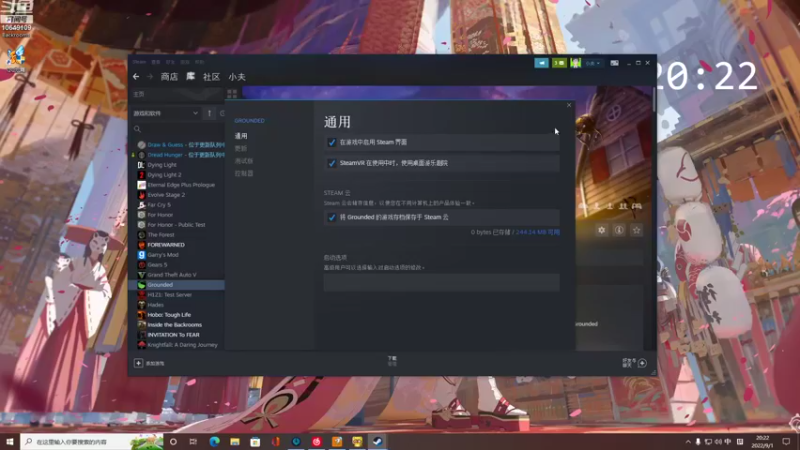
Task: Toggle Grounded Steam Cloud save checkbox
Action: tap(332, 217)
